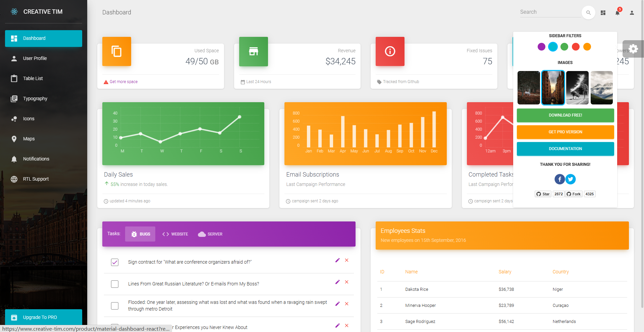Click the red Fixed Issues info icon

[x=390, y=51]
